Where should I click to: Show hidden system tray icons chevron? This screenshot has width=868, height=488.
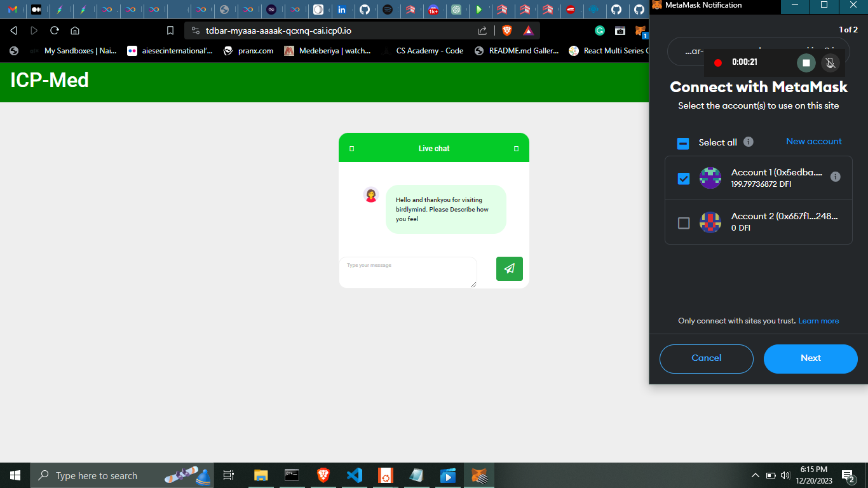tap(755, 475)
